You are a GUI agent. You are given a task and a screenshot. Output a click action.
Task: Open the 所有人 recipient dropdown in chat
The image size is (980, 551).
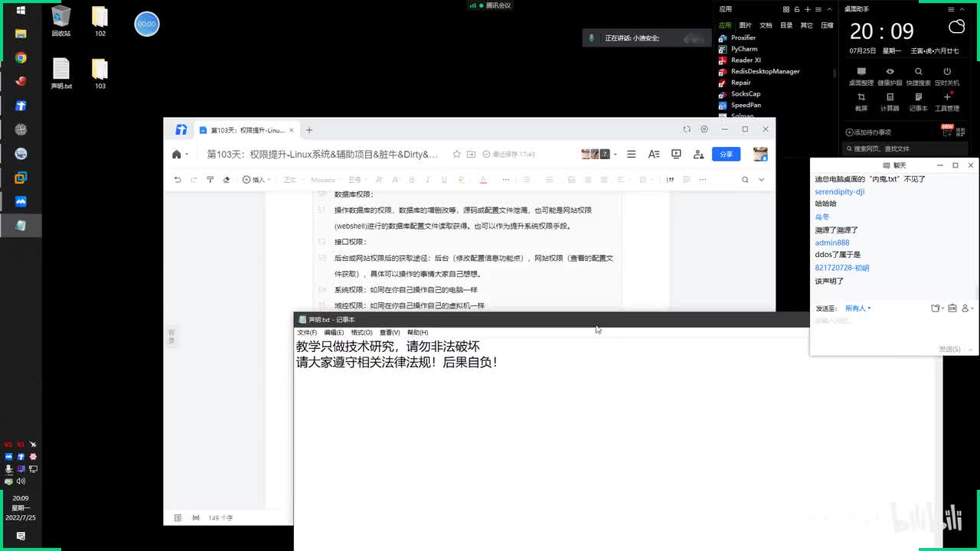pos(857,308)
